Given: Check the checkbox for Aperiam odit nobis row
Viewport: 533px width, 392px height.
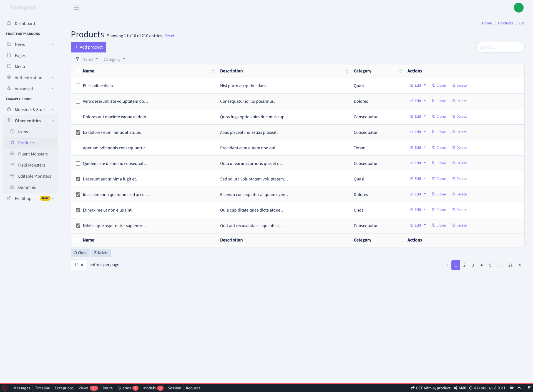Looking at the screenshot, I should [78, 148].
